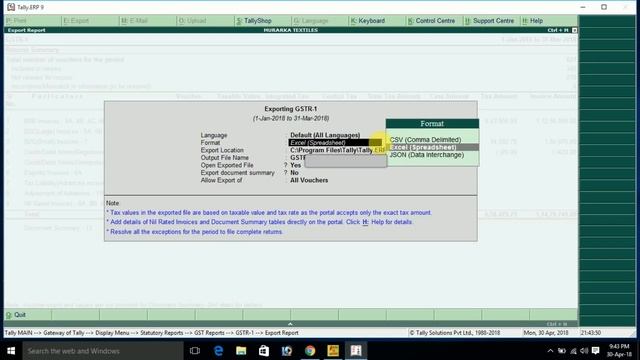Click the battery icon in the system tray

[x=562, y=351]
